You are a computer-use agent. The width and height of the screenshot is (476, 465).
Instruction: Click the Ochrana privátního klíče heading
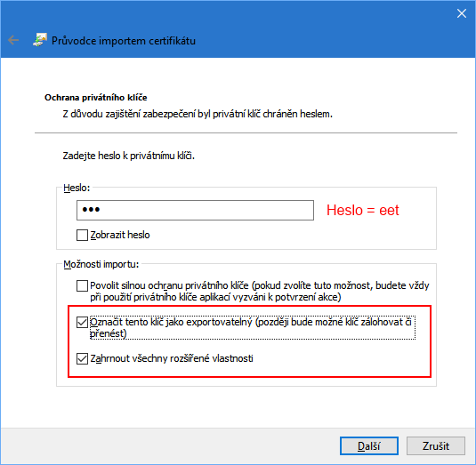[x=95, y=98]
